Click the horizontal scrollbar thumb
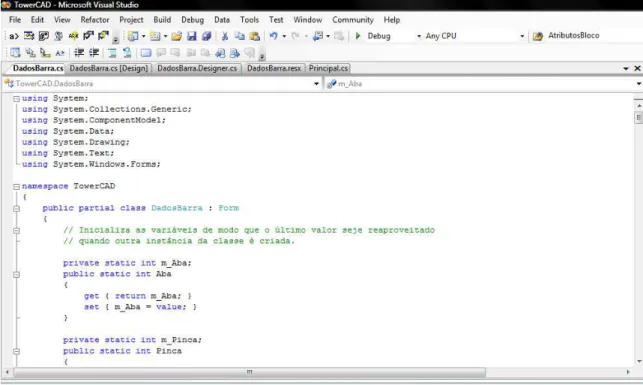Image resolution: width=643 pixels, height=385 pixels. point(250,372)
